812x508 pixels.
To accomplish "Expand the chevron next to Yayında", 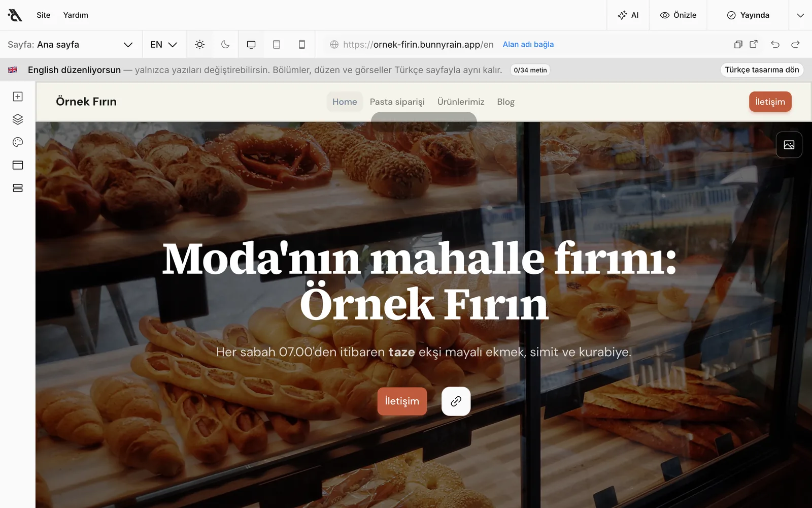I will pos(800,15).
